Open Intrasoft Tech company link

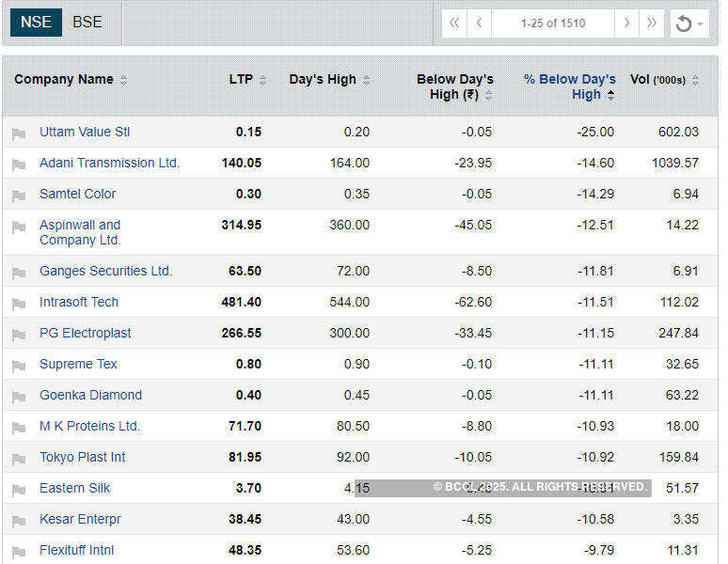click(x=79, y=302)
